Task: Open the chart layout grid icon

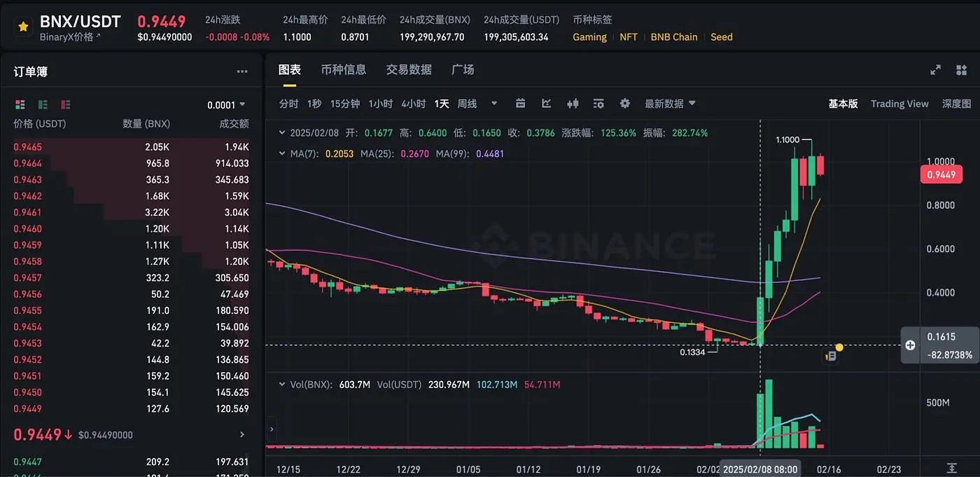Action: (960, 70)
